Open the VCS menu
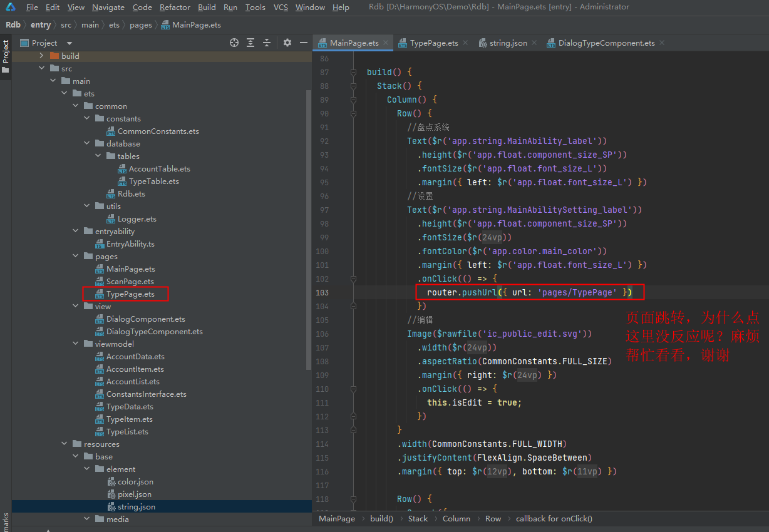 pos(281,8)
